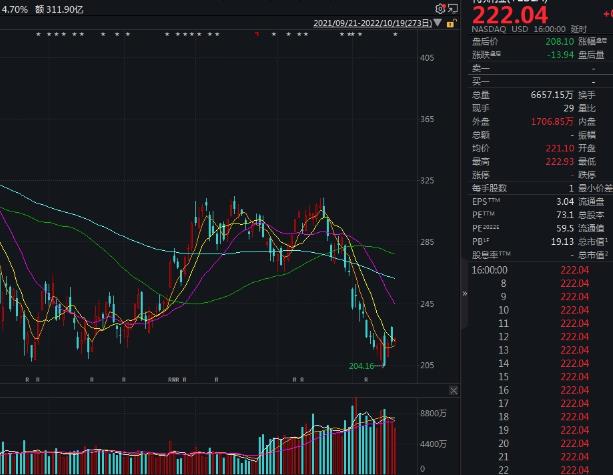This screenshot has height=475, width=613.
Task: Click 每手股数 row label
Action: point(489,188)
